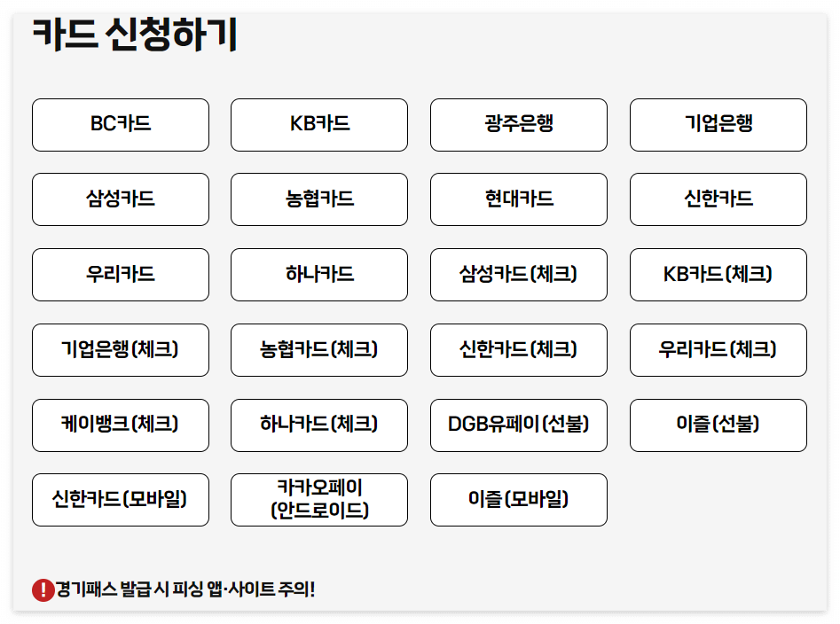Apply for 이즐(선불) prepaid card
This screenshot has height=624, width=840.
718,425
